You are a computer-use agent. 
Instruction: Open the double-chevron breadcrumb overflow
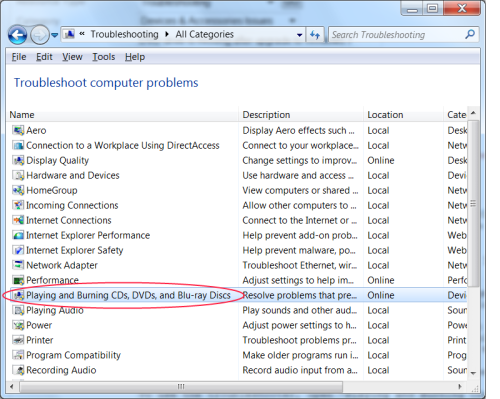point(82,34)
